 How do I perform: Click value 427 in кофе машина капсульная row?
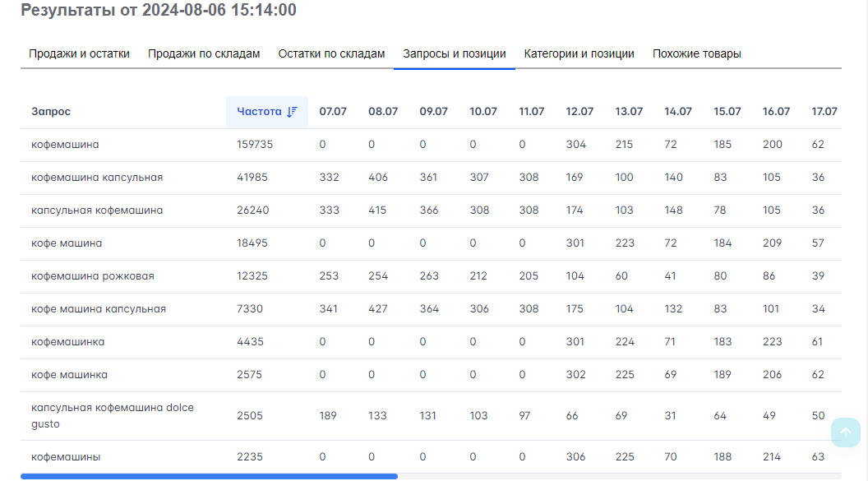coord(377,309)
